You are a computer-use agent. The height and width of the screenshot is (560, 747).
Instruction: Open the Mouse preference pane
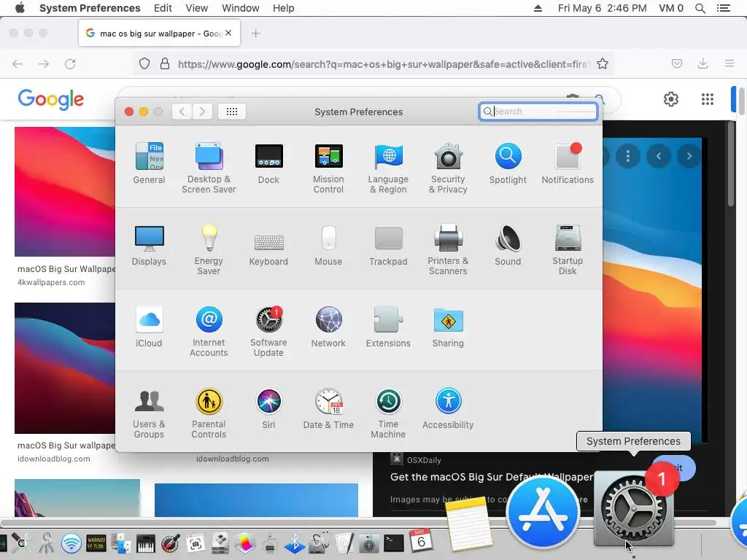(328, 245)
